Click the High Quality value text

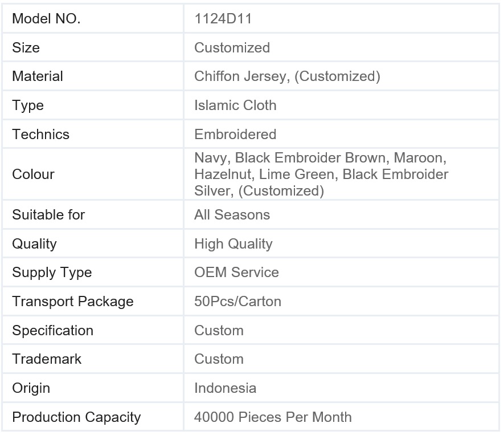click(x=233, y=244)
